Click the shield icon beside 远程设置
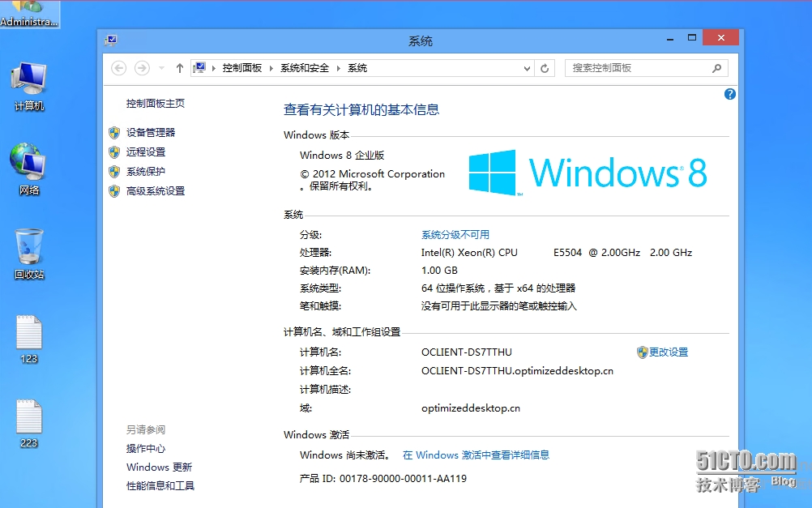Viewport: 812px width, 508px height. [x=114, y=152]
